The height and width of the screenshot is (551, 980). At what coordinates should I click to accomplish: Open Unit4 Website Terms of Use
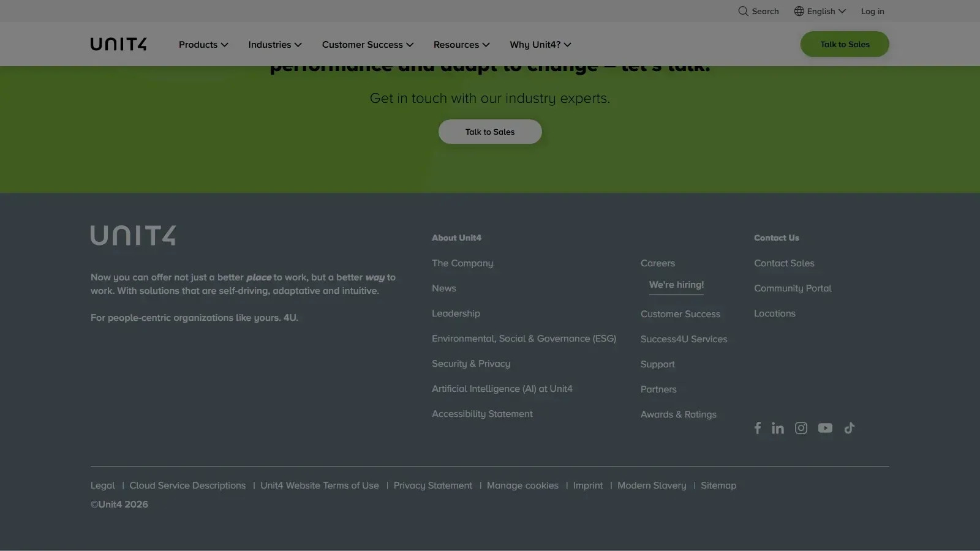320,485
